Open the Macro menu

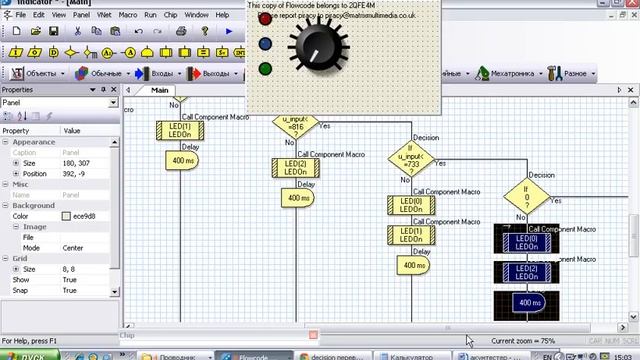point(128,15)
